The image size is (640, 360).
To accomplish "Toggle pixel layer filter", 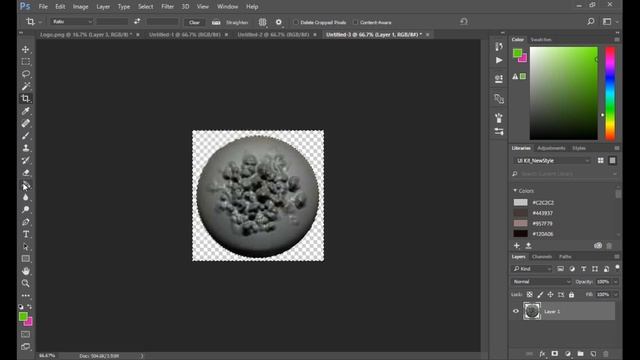I will click(560, 269).
